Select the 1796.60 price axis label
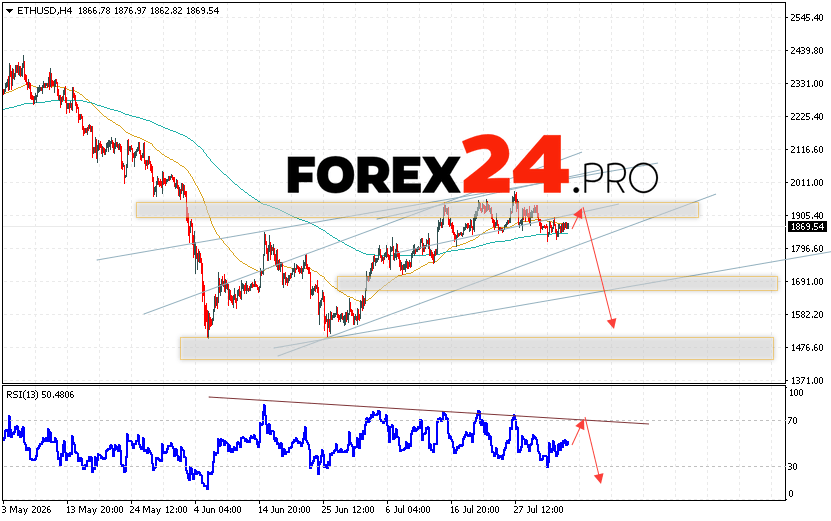The height and width of the screenshot is (521, 831). coord(807,249)
